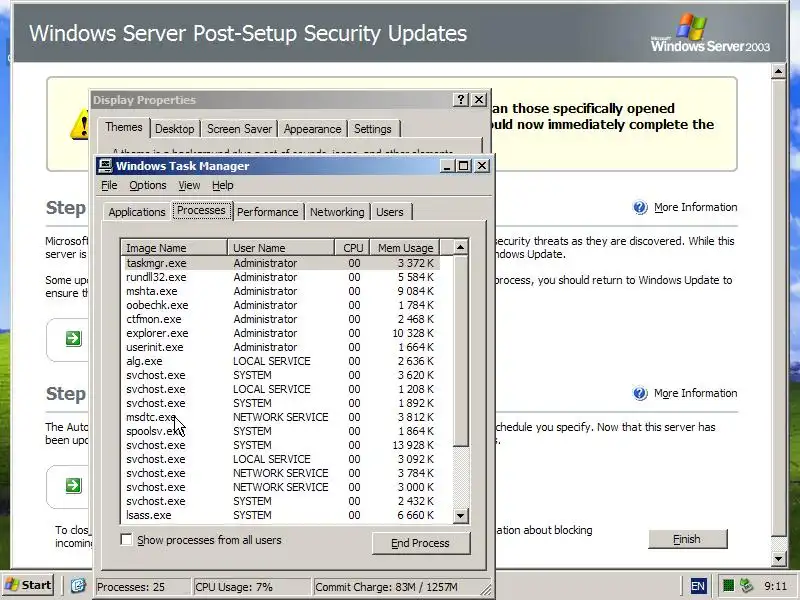Open Appearance tab in Display Properties
Screen dimensions: 800x600
pyautogui.click(x=312, y=129)
